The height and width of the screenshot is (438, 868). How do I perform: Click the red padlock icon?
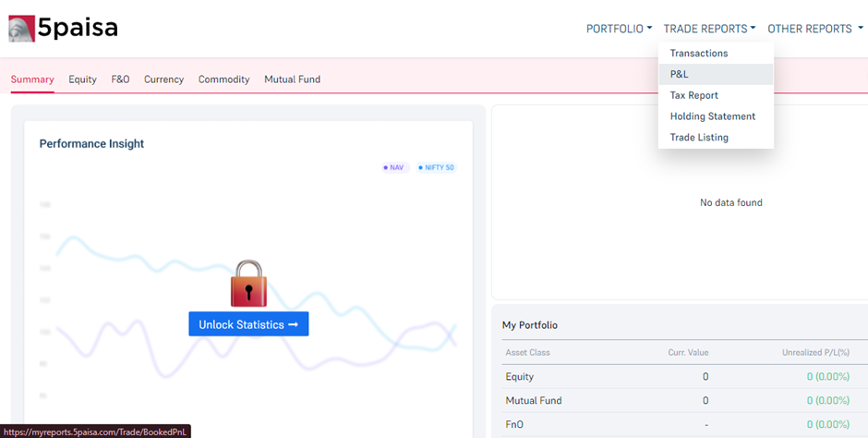(248, 283)
